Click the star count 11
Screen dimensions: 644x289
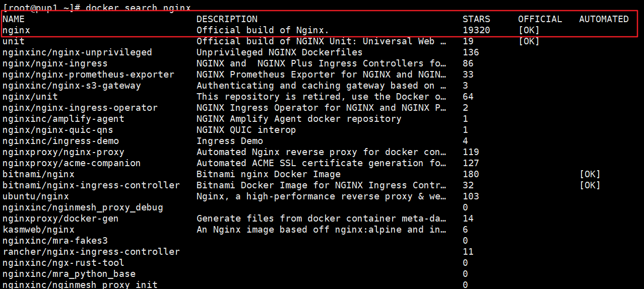468,252
